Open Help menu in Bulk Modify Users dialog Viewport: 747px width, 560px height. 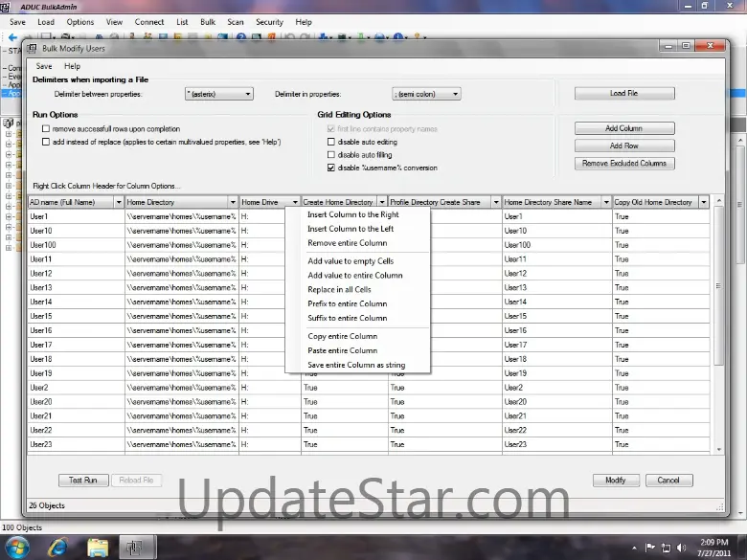tap(73, 66)
